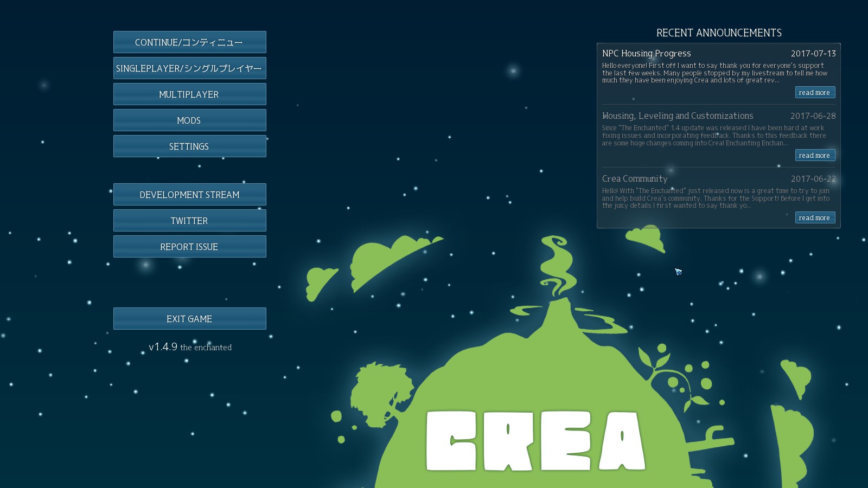
Task: Click the CONTINUE menu button
Action: point(189,42)
